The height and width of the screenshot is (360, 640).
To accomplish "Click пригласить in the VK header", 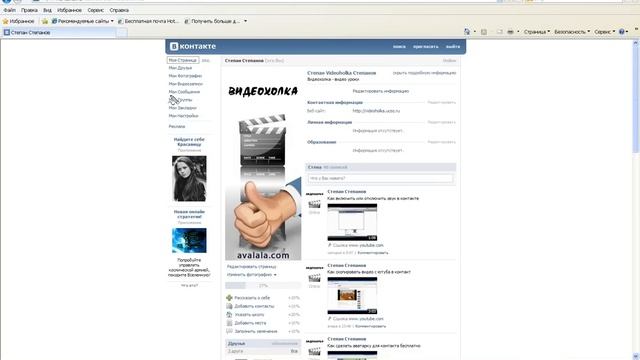I will (425, 47).
